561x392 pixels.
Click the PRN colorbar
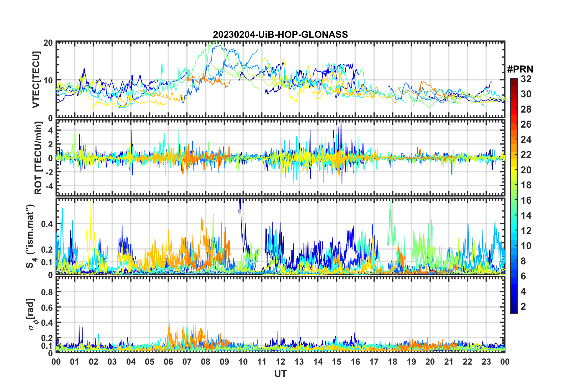point(514,196)
